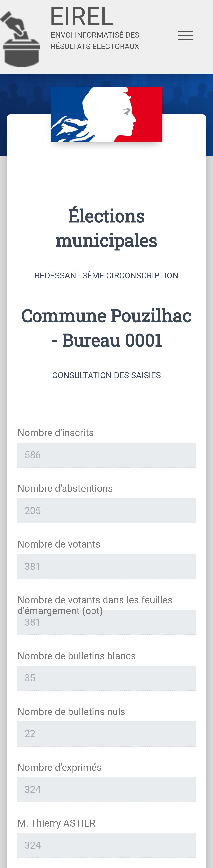Image resolution: width=213 pixels, height=868 pixels.
Task: Open the hamburger navigation menu
Action: click(x=186, y=36)
